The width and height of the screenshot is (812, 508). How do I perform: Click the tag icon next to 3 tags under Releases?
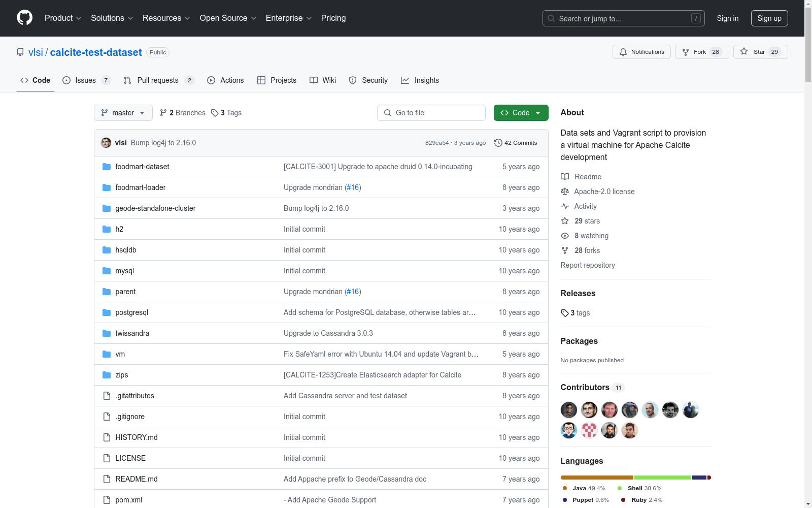point(565,313)
